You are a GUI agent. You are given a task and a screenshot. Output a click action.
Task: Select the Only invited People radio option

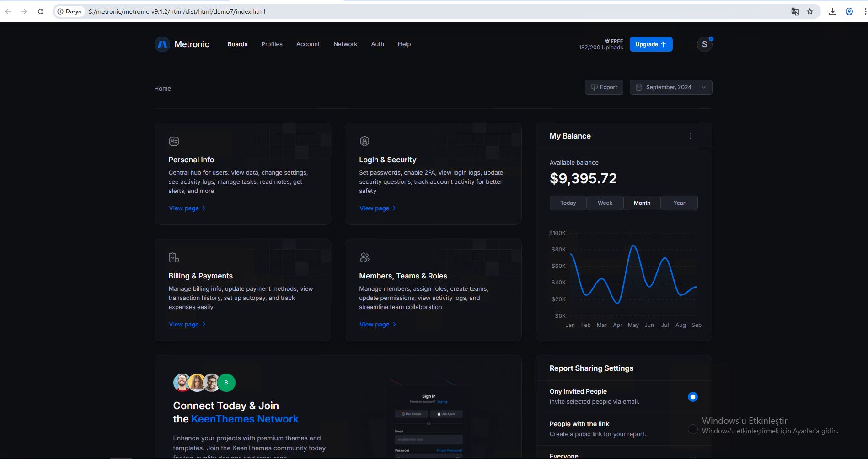pyautogui.click(x=692, y=397)
